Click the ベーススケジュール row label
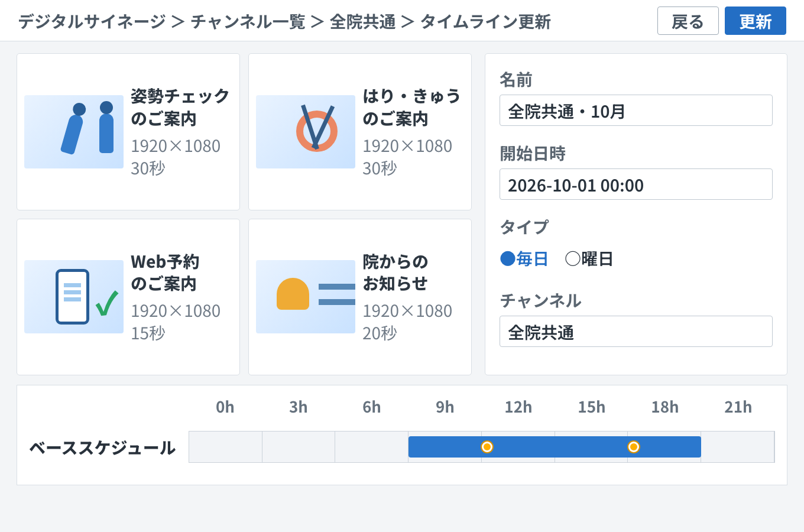Viewport: 804px width, 532px height. click(x=102, y=447)
